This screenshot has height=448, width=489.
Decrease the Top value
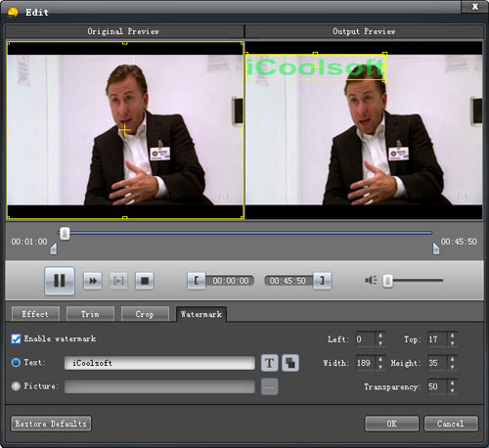pyautogui.click(x=452, y=342)
